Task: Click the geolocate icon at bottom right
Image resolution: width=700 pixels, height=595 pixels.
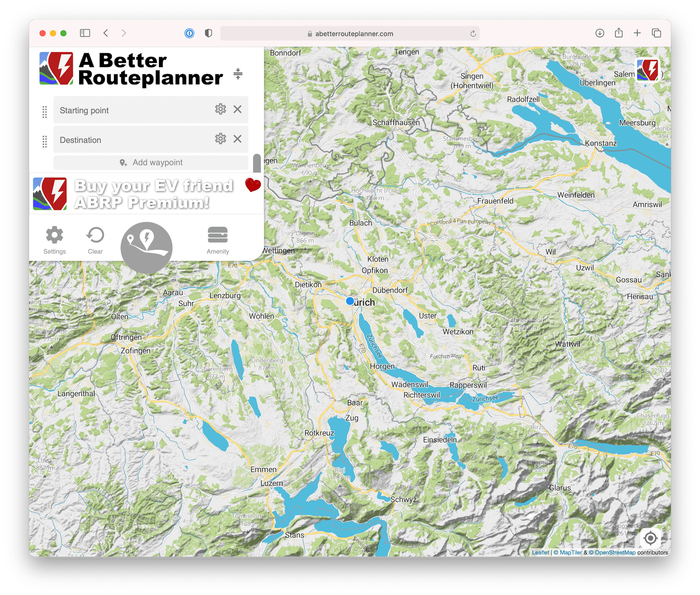Action: point(650,538)
